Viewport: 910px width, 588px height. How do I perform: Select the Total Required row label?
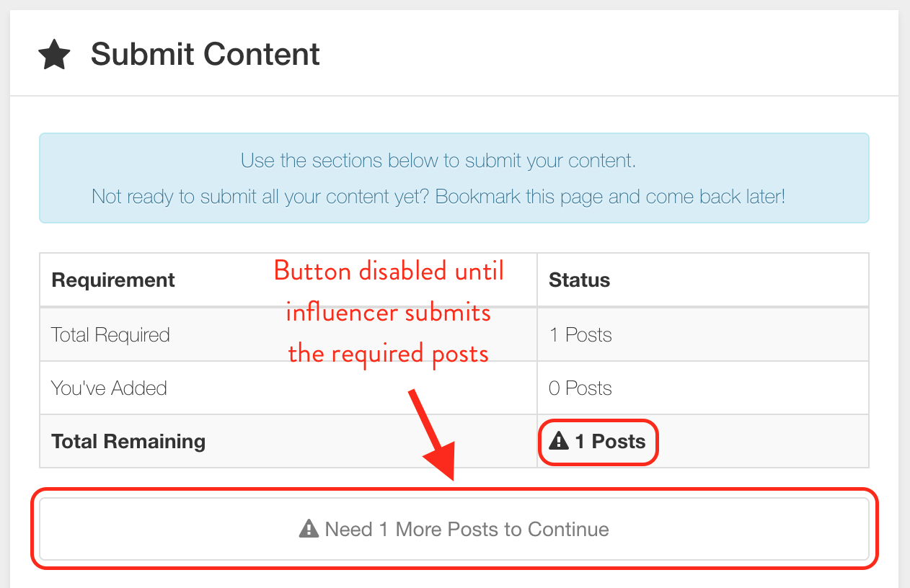[110, 335]
